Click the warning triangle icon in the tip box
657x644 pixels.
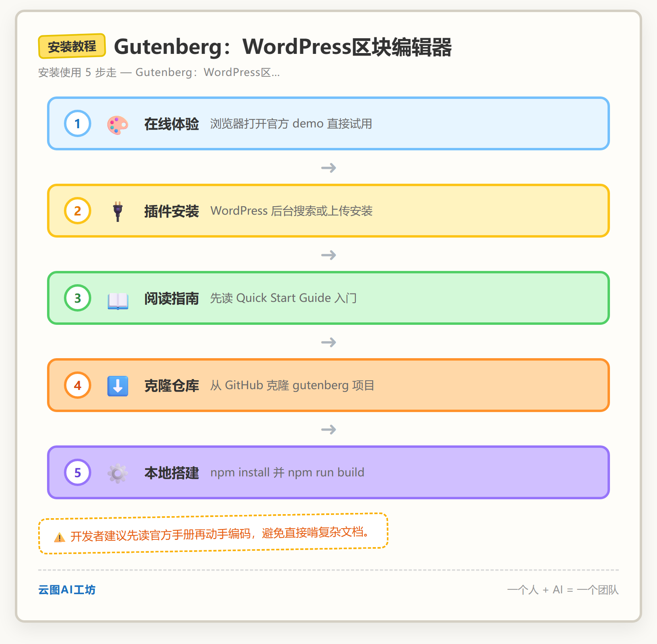(x=60, y=537)
